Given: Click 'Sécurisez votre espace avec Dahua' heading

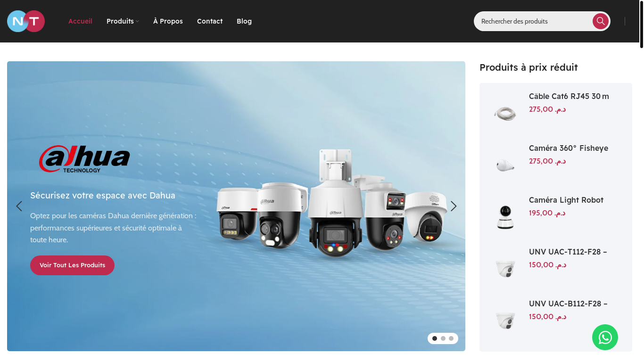Looking at the screenshot, I should [x=103, y=195].
